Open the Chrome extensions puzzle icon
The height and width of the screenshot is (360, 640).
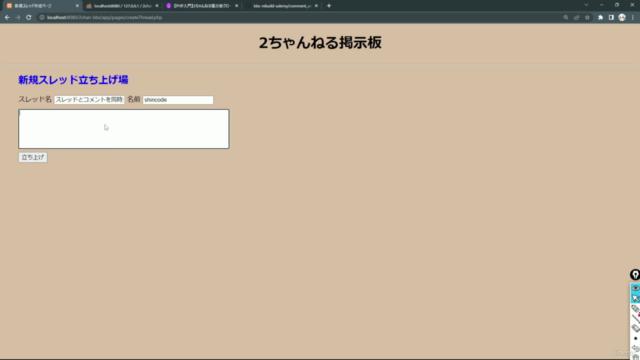(600, 18)
